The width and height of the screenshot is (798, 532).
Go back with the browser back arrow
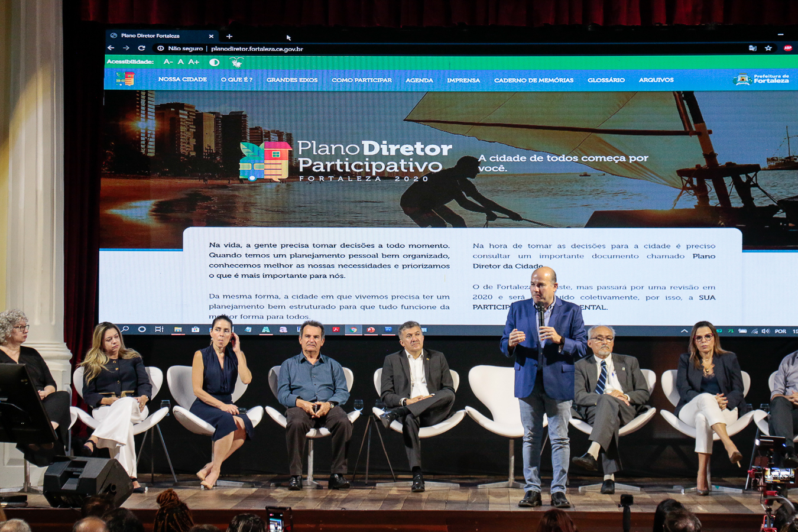[111, 48]
